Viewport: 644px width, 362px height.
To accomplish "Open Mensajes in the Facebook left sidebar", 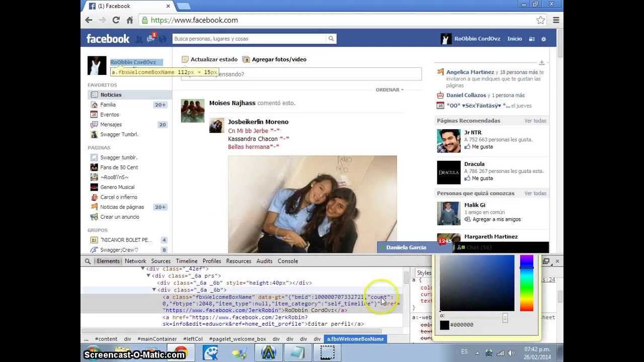I will 111,125.
